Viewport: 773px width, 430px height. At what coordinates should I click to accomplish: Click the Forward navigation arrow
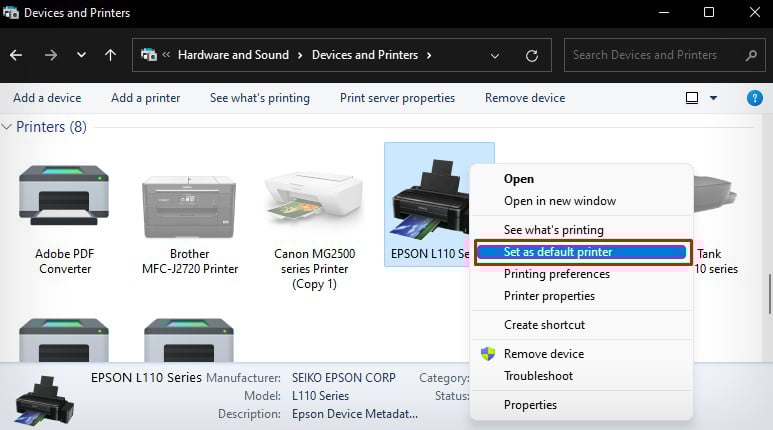[49, 55]
